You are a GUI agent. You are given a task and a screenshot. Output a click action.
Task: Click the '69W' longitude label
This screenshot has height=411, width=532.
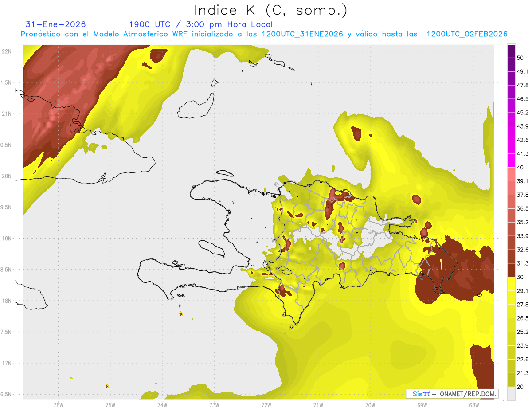tap(422, 405)
